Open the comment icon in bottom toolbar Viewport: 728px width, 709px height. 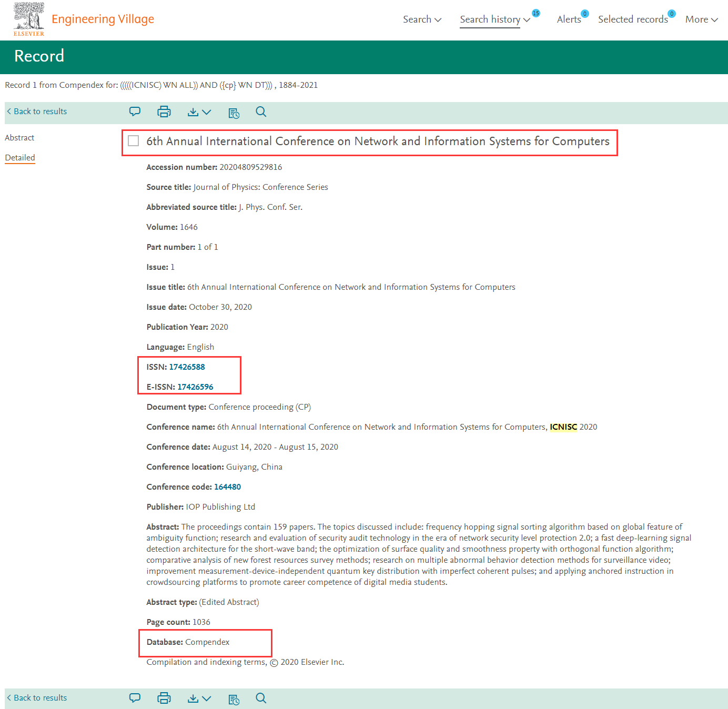click(x=135, y=698)
